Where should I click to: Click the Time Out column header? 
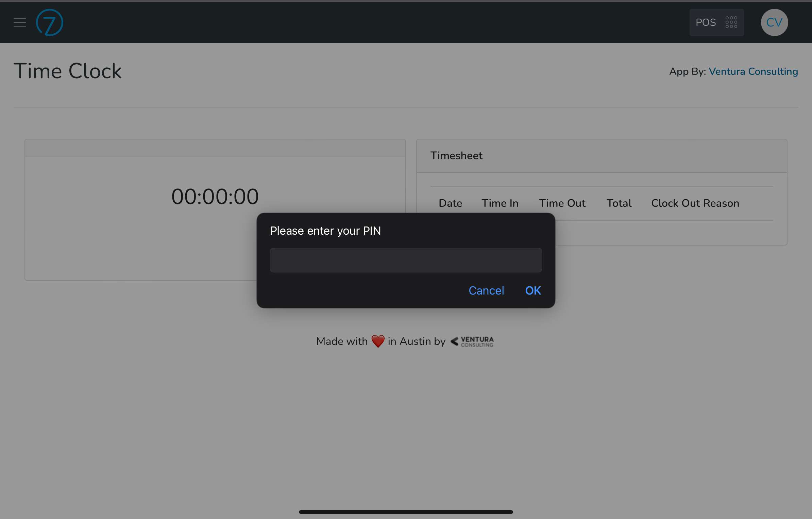pyautogui.click(x=562, y=203)
